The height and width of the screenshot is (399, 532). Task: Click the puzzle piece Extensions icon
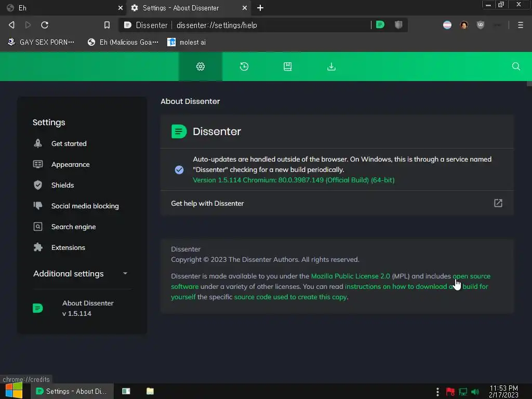point(38,247)
